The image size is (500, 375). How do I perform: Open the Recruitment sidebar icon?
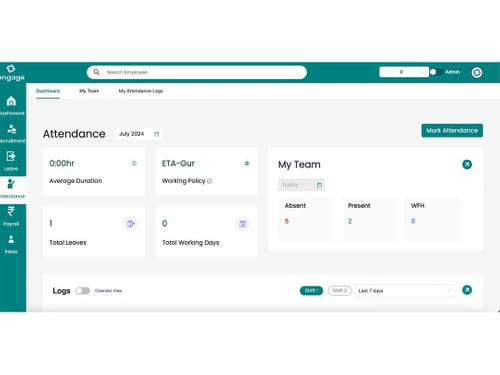(11, 129)
